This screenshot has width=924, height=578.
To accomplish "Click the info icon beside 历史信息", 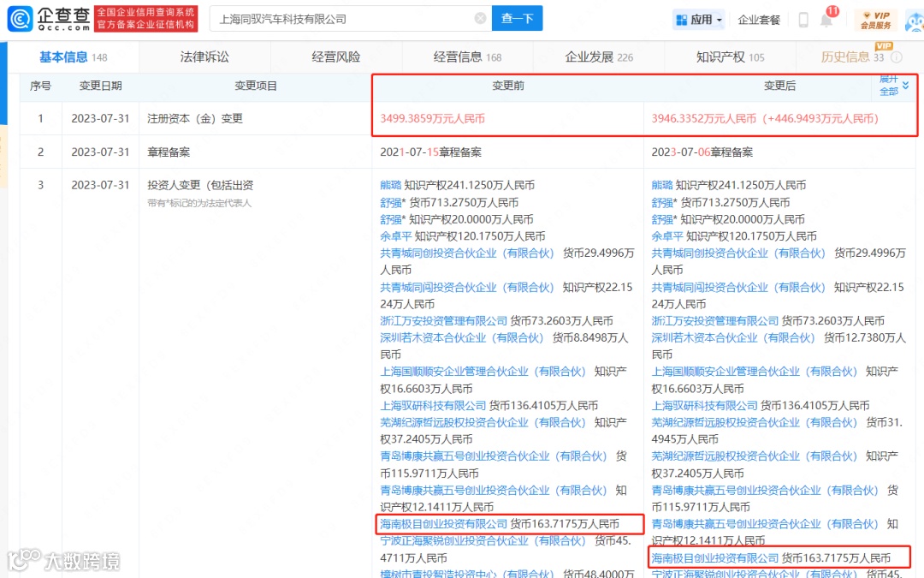I will pyautogui.click(x=897, y=57).
